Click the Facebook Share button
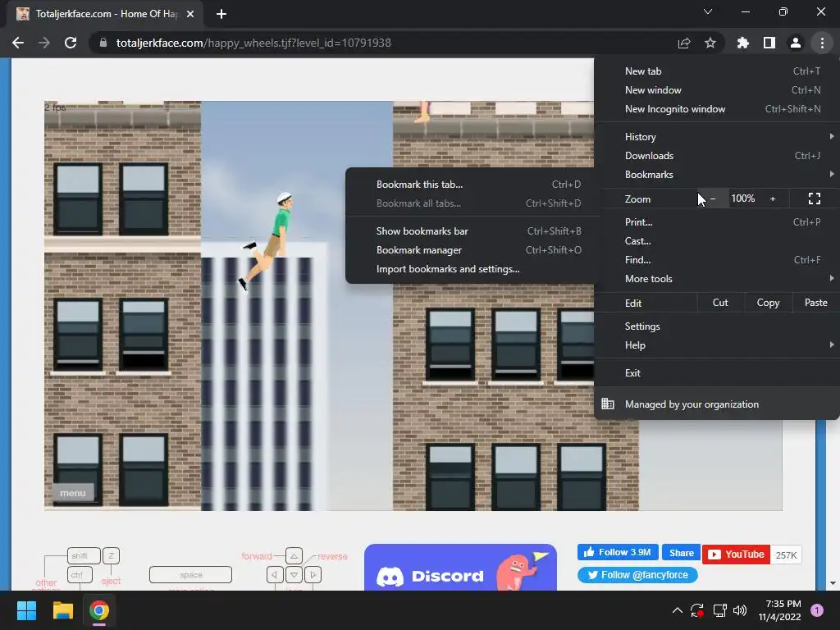 click(681, 552)
